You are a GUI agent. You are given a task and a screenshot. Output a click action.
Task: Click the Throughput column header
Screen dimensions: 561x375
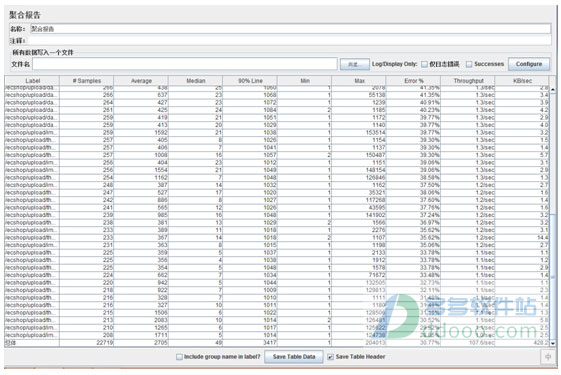[x=468, y=81]
